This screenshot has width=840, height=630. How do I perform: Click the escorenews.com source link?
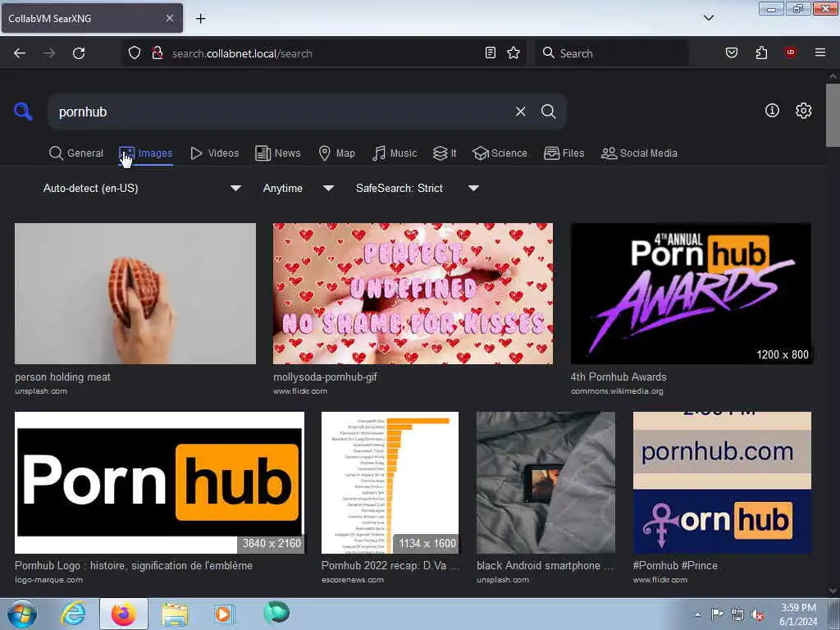[353, 580]
